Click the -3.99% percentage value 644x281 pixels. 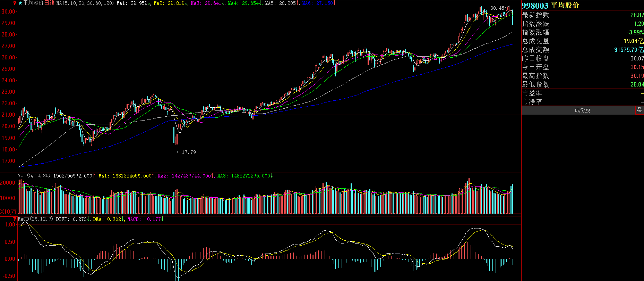pyautogui.click(x=635, y=32)
